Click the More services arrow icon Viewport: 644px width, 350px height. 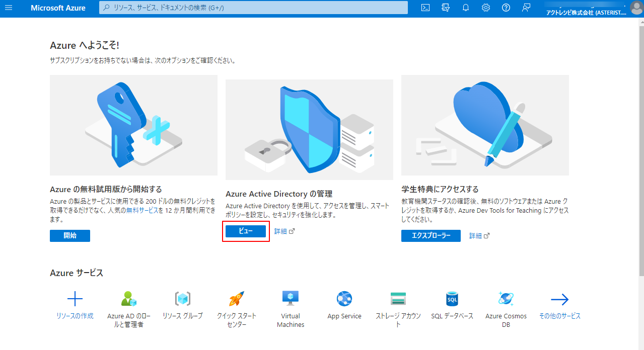pyautogui.click(x=560, y=300)
